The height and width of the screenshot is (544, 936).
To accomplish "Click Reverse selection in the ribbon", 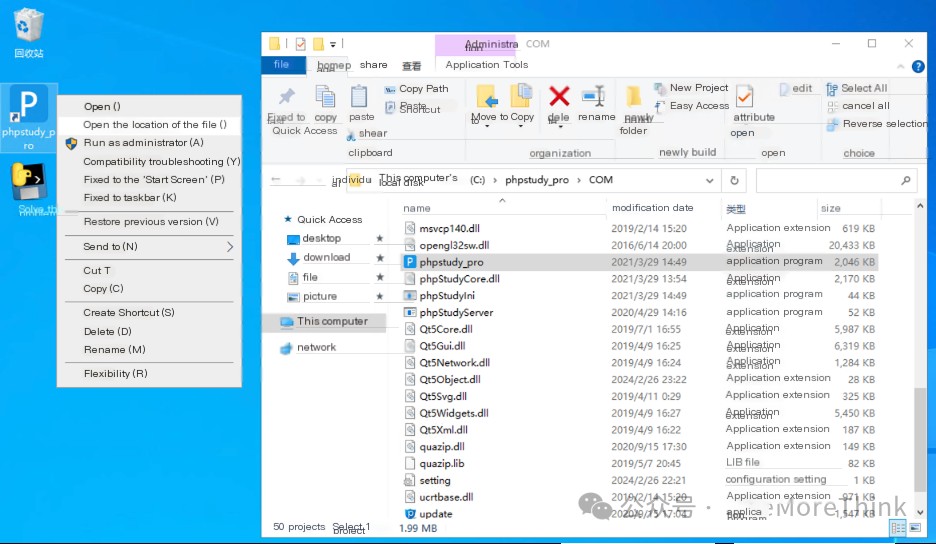I will (x=877, y=124).
